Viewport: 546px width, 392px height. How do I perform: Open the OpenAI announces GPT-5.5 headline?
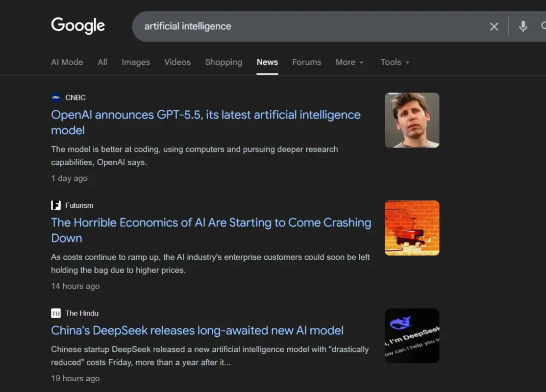[x=206, y=122]
